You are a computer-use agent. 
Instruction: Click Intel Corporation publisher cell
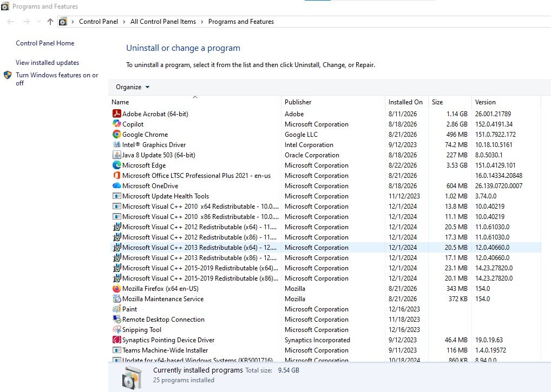click(309, 144)
